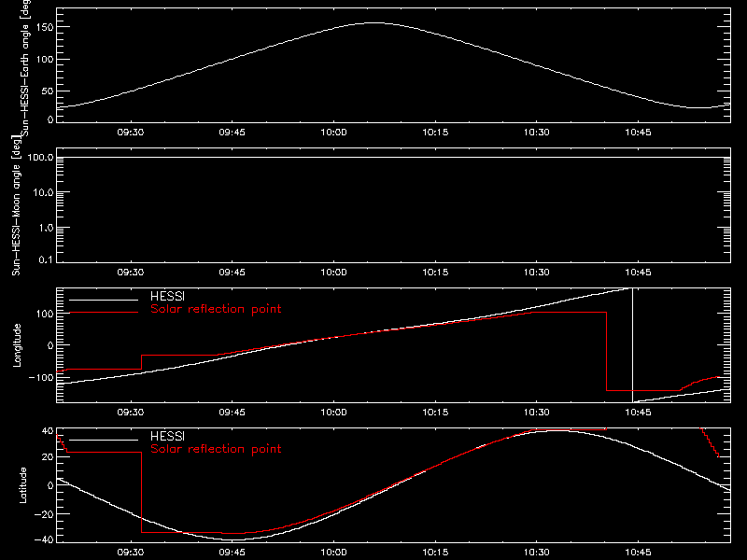The height and width of the screenshot is (560, 747).
Task: Click the 100 tick on Earth angle axis
Action: point(45,60)
